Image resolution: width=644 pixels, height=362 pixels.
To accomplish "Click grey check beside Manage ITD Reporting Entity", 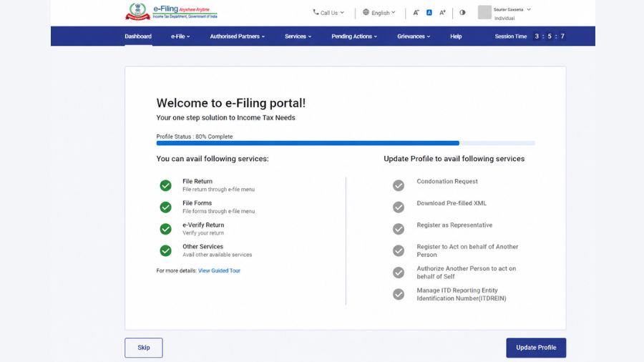I will click(399, 294).
